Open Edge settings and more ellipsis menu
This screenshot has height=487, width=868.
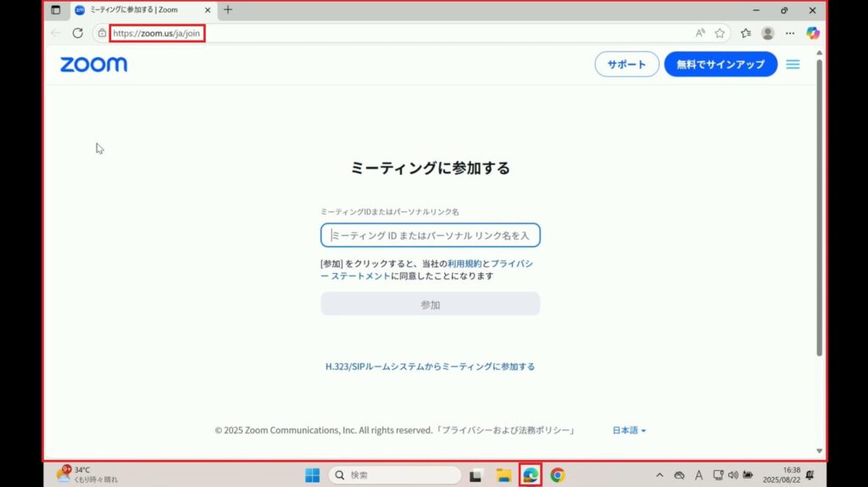click(x=790, y=33)
